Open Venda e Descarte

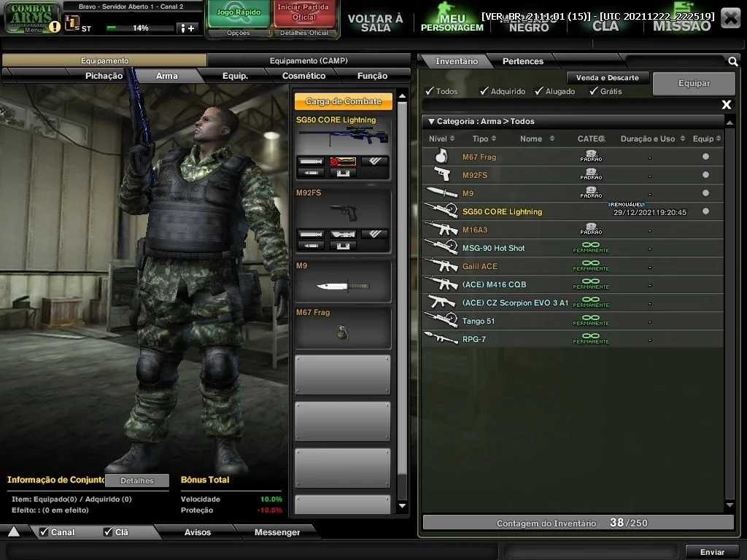(607, 77)
